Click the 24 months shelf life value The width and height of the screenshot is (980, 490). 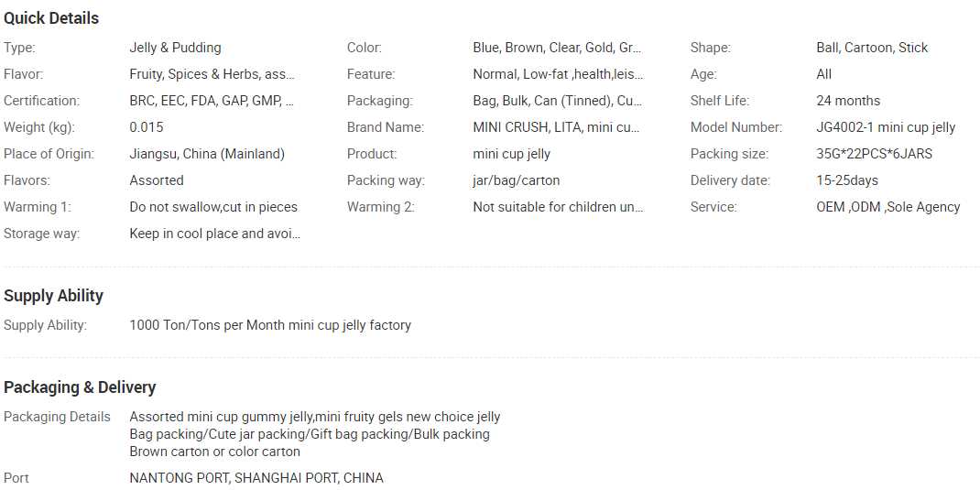click(848, 101)
